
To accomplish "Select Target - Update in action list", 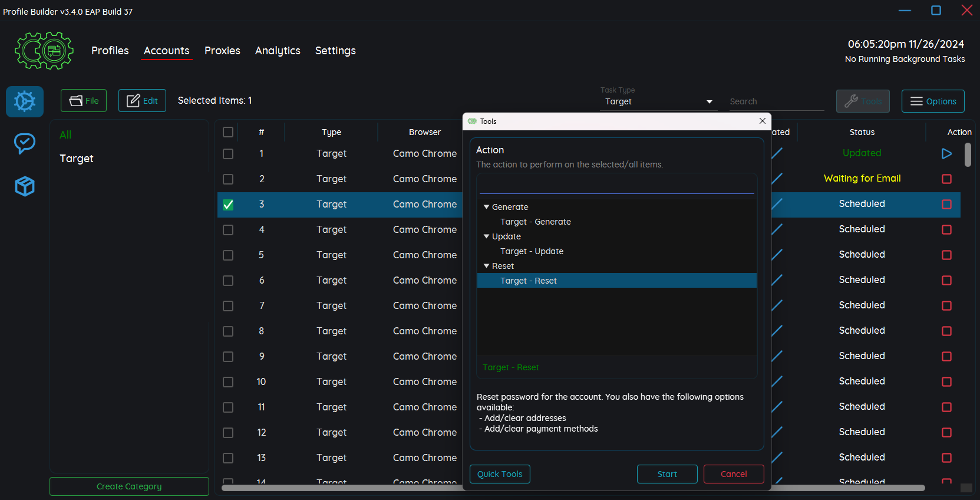I will (x=532, y=251).
